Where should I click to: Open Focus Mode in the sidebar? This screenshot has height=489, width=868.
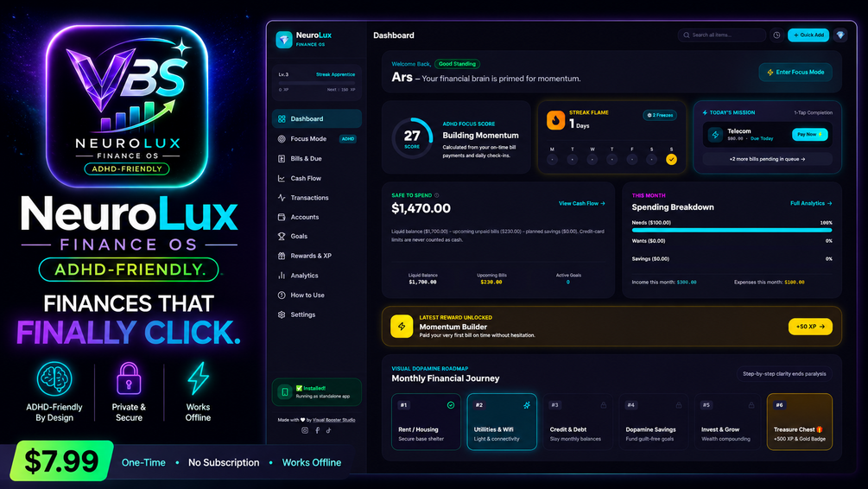click(x=317, y=138)
